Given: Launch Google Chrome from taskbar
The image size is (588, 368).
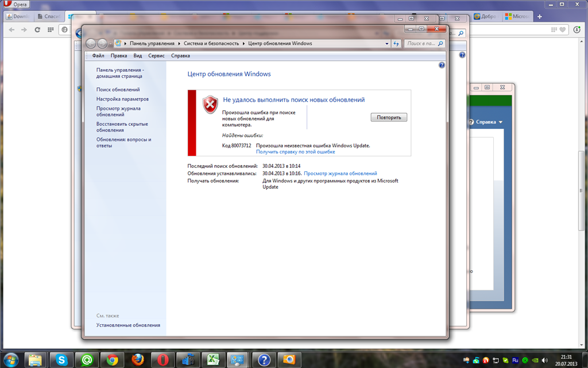Looking at the screenshot, I should pyautogui.click(x=112, y=360).
